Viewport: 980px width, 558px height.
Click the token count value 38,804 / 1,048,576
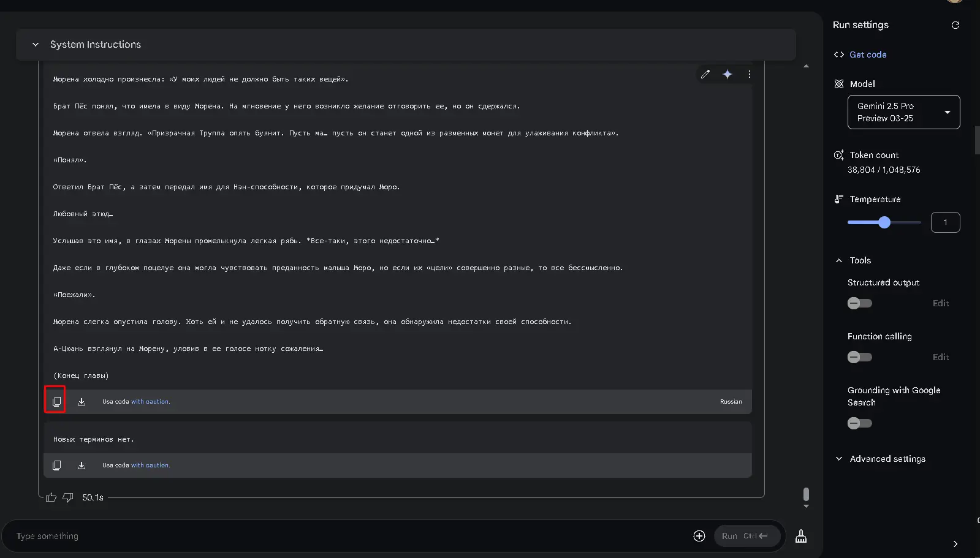[x=884, y=170]
